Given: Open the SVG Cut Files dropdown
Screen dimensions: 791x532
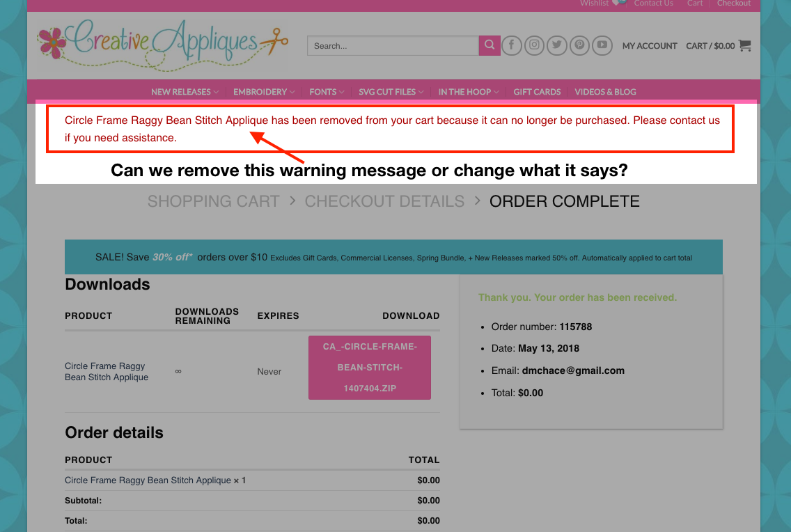Looking at the screenshot, I should (x=391, y=92).
